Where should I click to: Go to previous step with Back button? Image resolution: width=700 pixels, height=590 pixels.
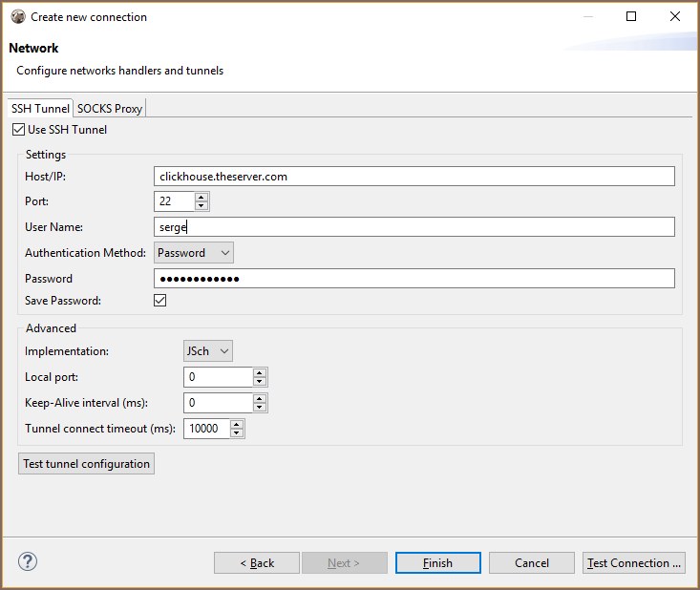pos(257,563)
